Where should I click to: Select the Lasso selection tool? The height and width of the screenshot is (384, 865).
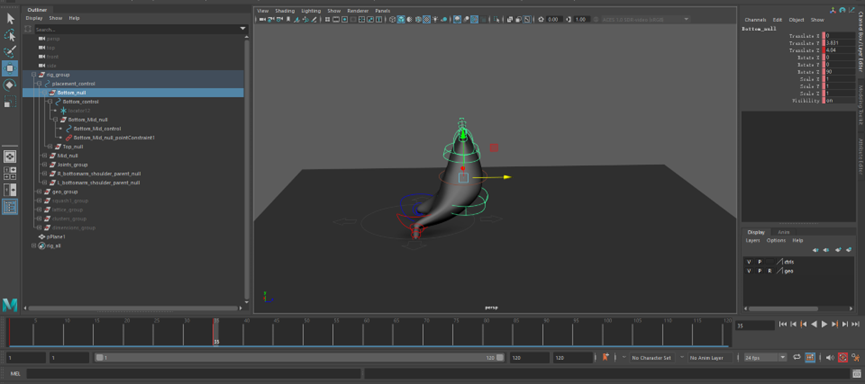[10, 36]
